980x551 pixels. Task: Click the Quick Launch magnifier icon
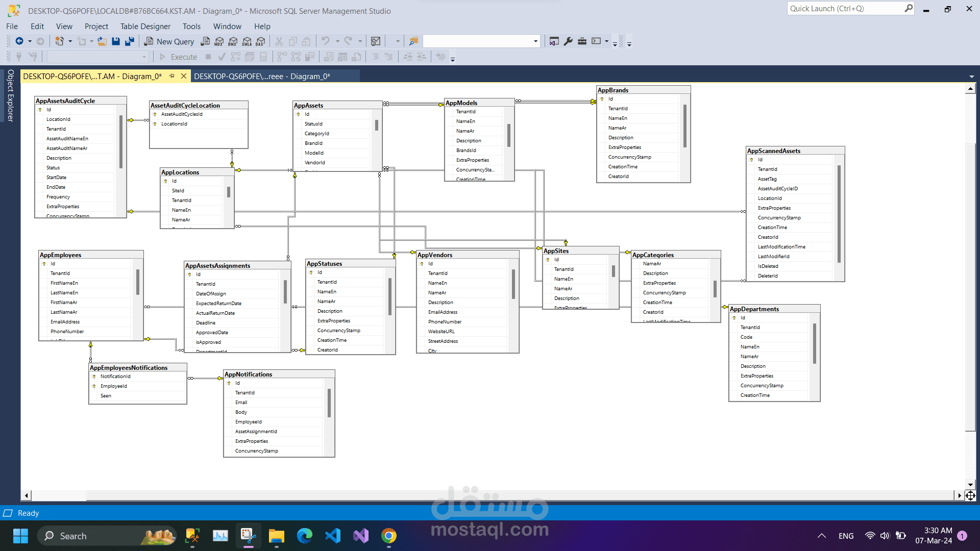click(909, 9)
